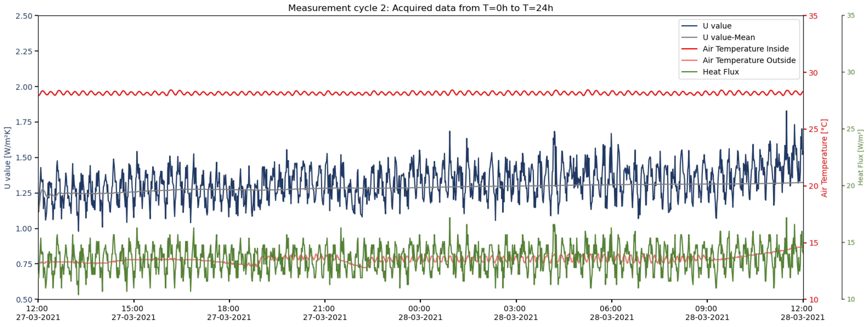868x327 pixels.
Task: Click the 2.50 tick on U value axis
Action: 24,16
